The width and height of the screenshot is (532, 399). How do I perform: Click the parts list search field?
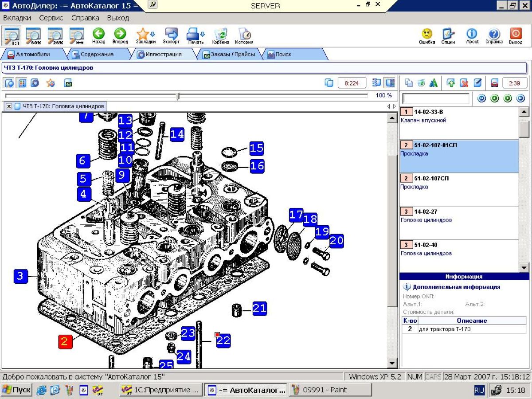coord(435,98)
